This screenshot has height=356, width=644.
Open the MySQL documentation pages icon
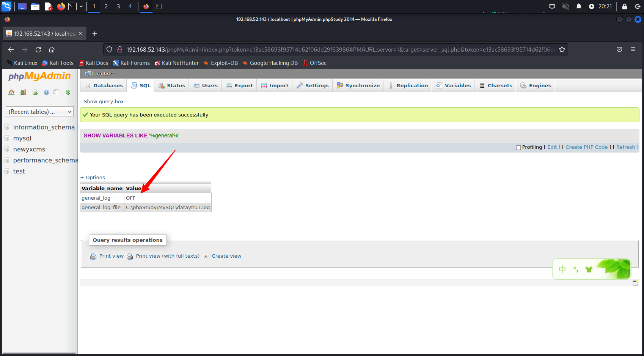[56, 92]
